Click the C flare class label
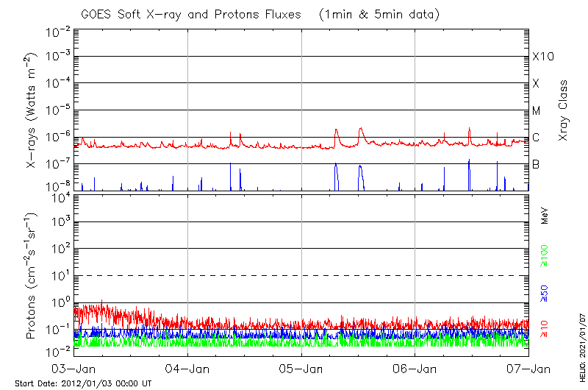This screenshot has height=390, width=588. [536, 138]
